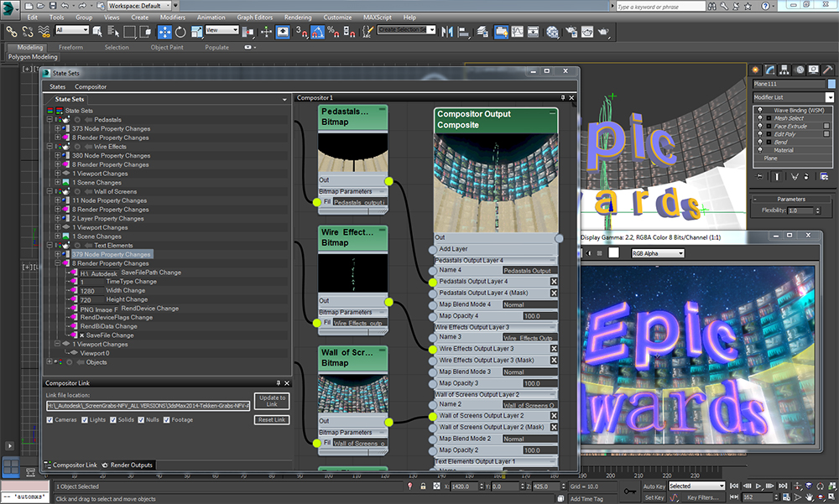The height and width of the screenshot is (504, 839).
Task: Open the Compositor menu in State Sets
Action: [91, 86]
